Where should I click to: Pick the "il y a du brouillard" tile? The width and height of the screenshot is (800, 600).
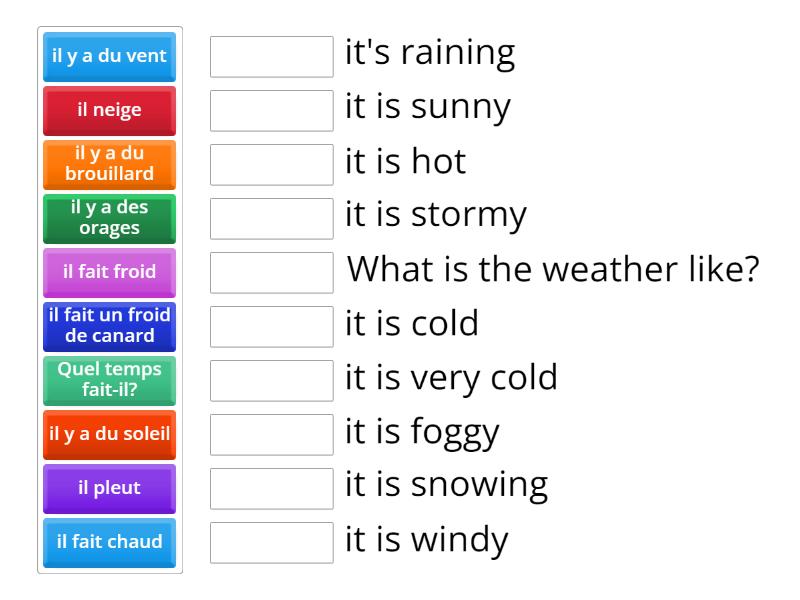point(108,164)
